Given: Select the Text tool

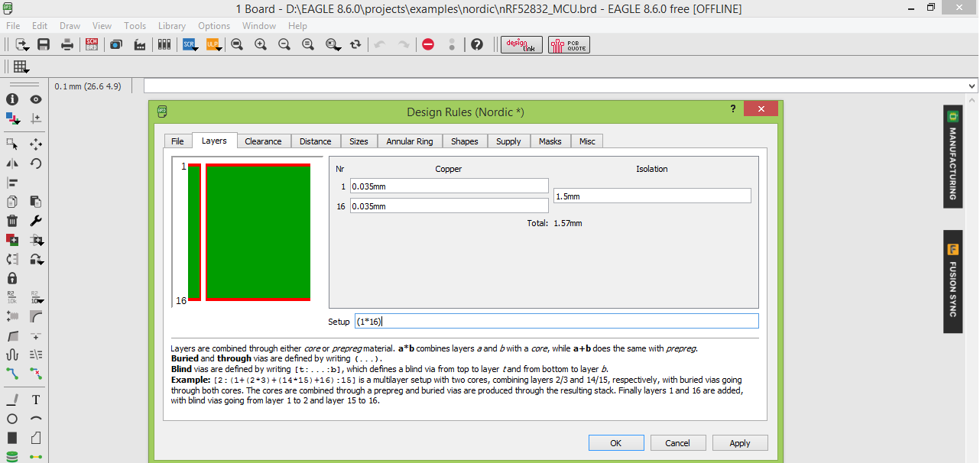Looking at the screenshot, I should click(x=36, y=400).
